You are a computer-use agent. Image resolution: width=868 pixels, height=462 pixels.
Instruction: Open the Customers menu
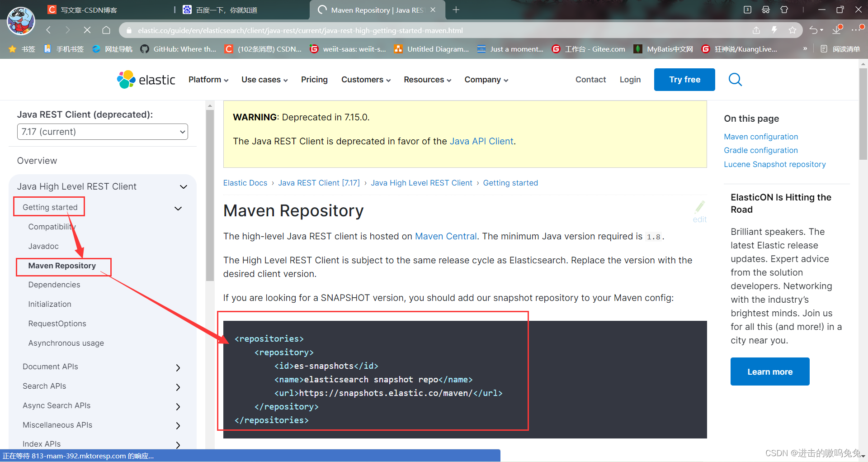(x=366, y=80)
